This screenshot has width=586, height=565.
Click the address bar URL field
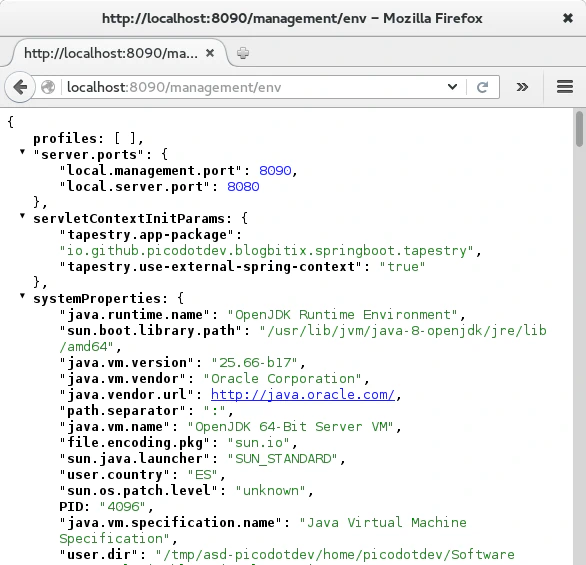(x=254, y=87)
